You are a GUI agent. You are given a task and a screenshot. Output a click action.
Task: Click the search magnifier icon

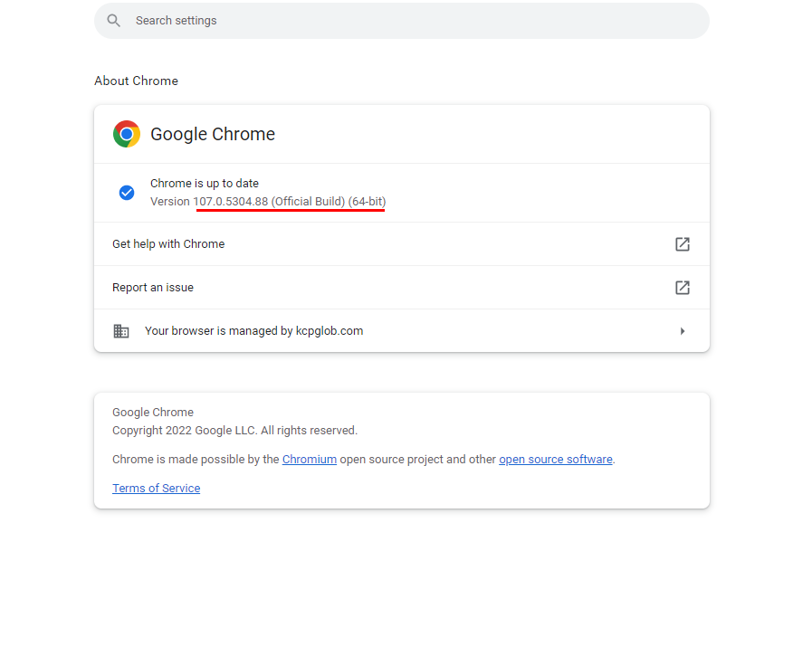[113, 21]
